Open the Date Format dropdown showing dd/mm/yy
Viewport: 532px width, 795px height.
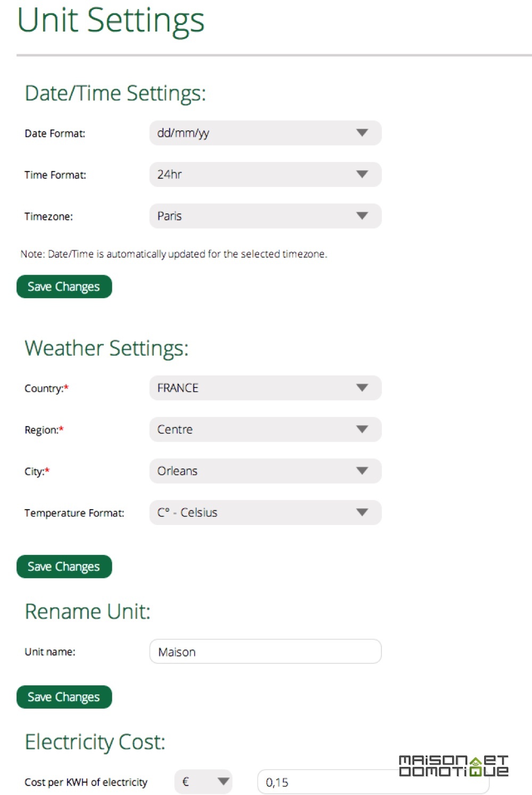coord(265,133)
